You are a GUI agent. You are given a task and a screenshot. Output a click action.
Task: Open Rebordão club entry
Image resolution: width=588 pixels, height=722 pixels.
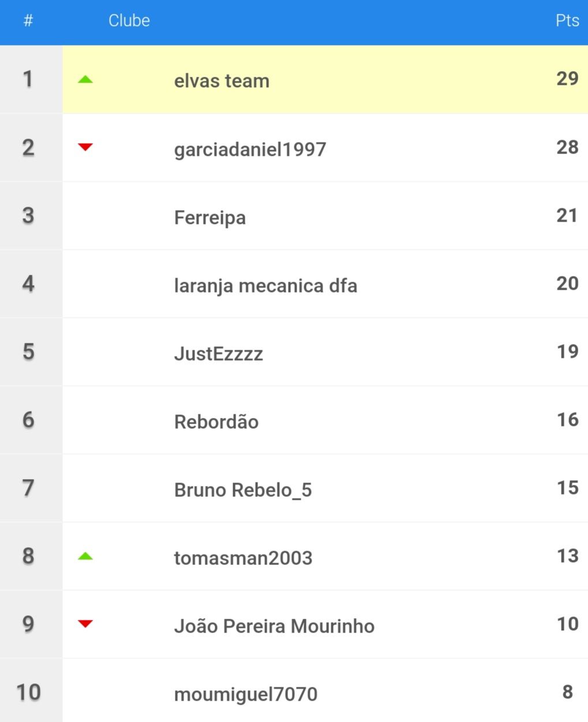[216, 422]
